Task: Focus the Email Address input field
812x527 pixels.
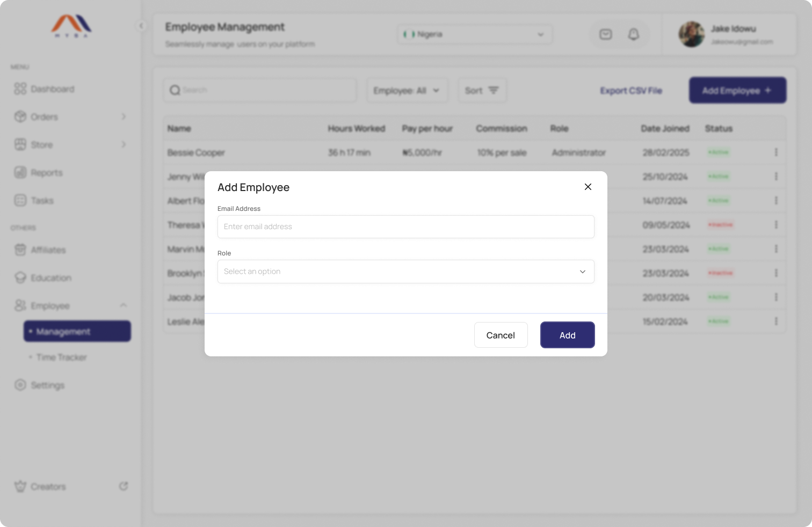Action: click(405, 226)
